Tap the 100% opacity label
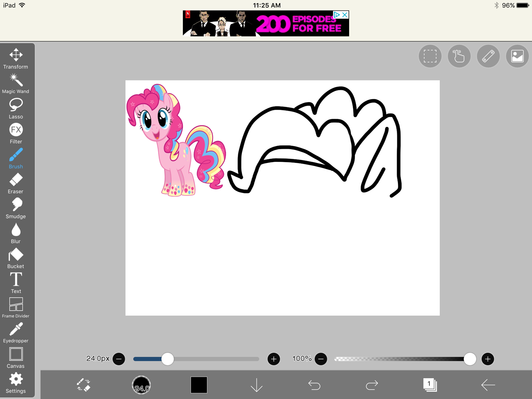This screenshot has height=399, width=532. coord(302,359)
